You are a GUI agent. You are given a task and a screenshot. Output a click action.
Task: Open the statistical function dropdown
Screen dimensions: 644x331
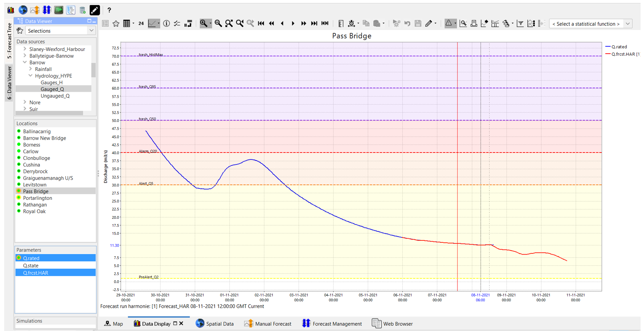[590, 24]
